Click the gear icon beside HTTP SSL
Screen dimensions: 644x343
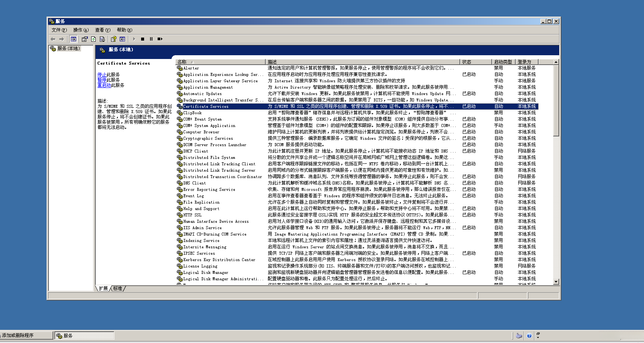click(180, 215)
